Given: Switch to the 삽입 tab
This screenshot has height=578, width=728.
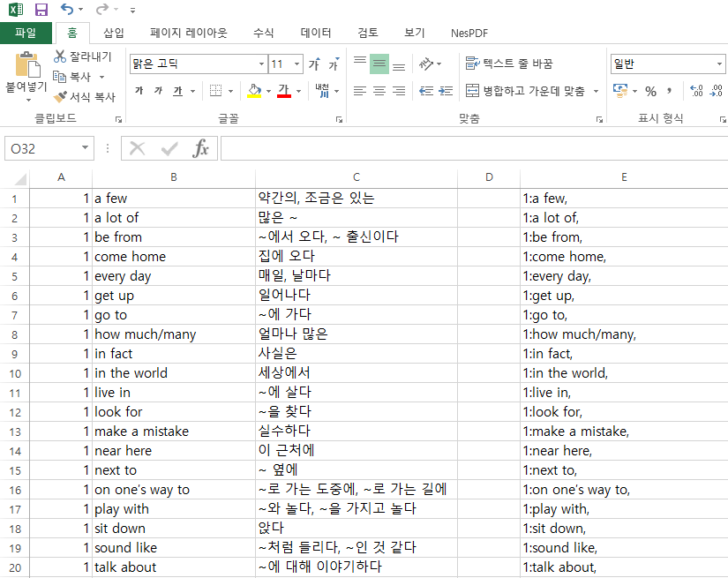Looking at the screenshot, I should coord(114,33).
